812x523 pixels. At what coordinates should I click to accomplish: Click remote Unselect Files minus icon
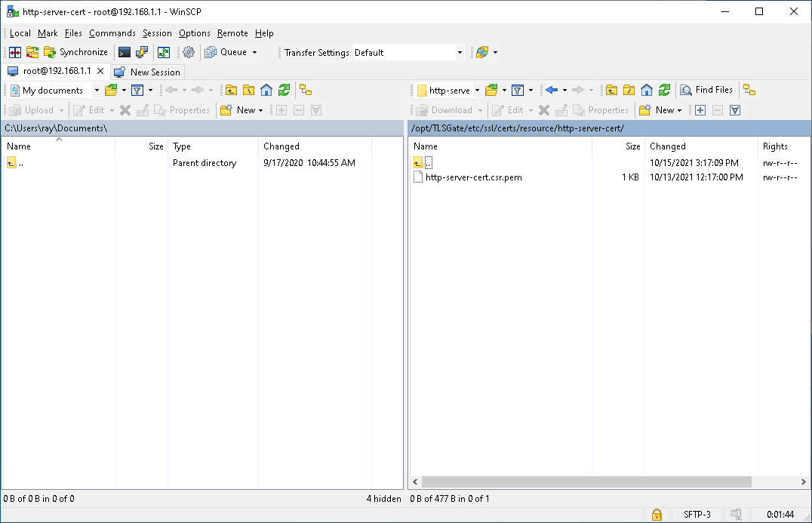[717, 109]
